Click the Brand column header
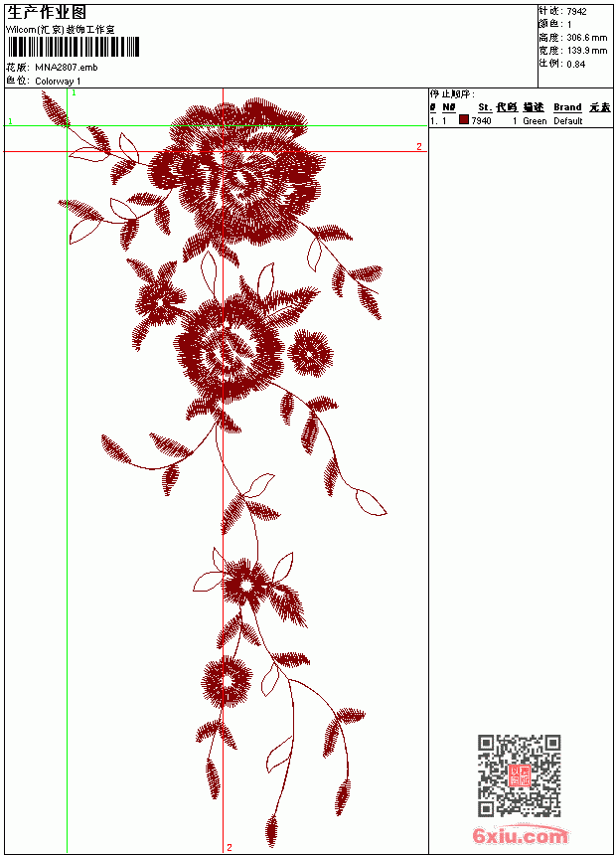The image size is (616, 855). (567, 107)
